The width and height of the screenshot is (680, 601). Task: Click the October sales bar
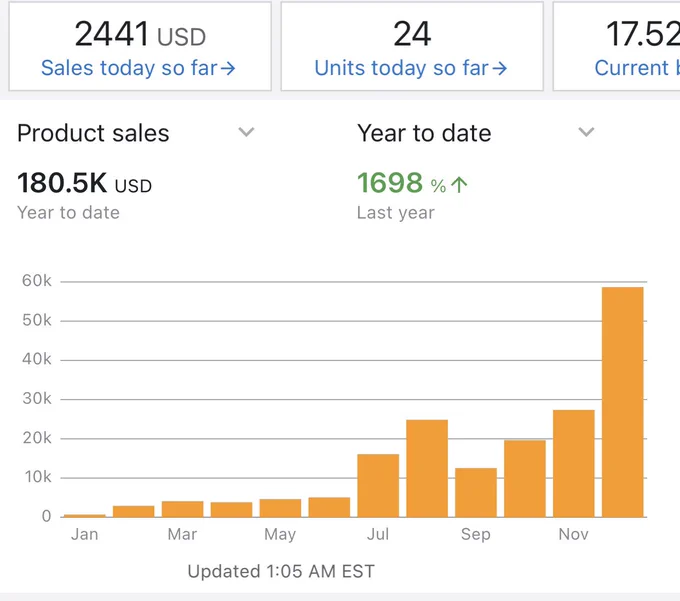525,479
